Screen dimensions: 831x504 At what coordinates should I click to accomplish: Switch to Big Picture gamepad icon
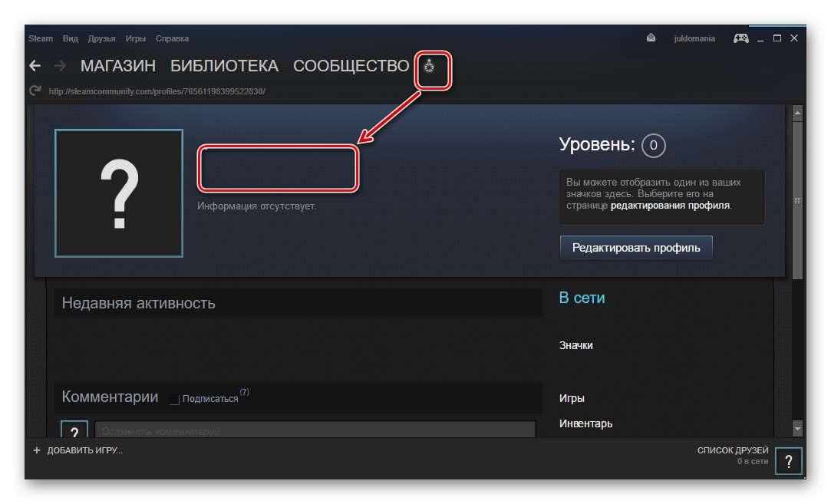point(741,38)
